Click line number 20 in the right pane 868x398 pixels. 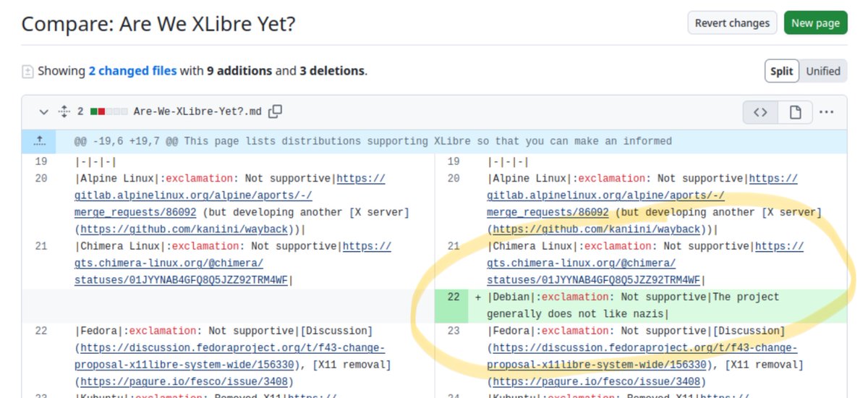pos(454,179)
